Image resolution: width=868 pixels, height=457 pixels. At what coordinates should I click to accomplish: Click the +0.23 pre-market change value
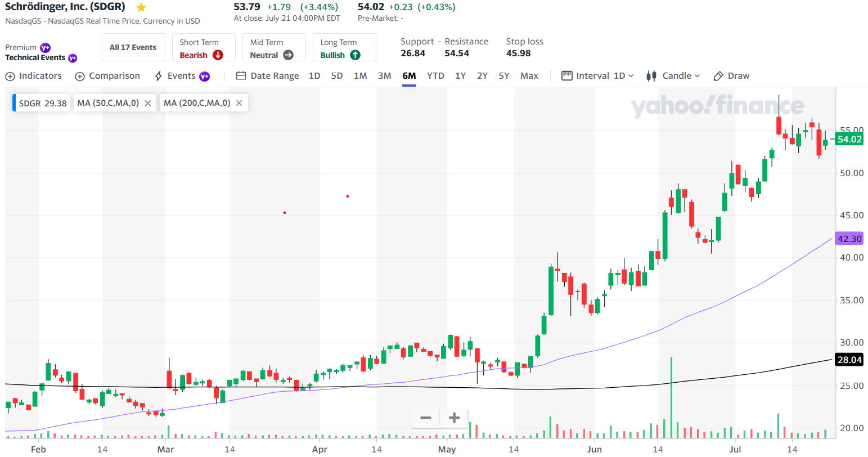[401, 7]
